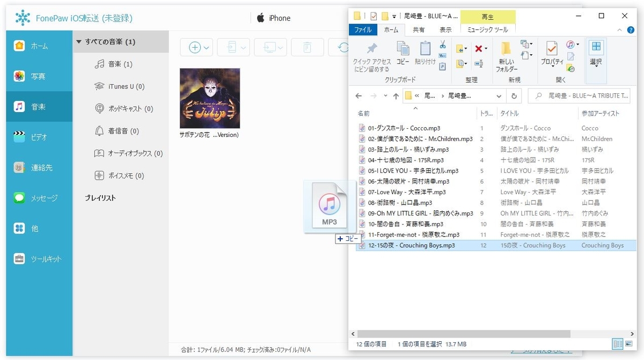Screen dimensions: 644x360
Task: Click the プロパティ button in the ribbon
Action: [x=551, y=54]
